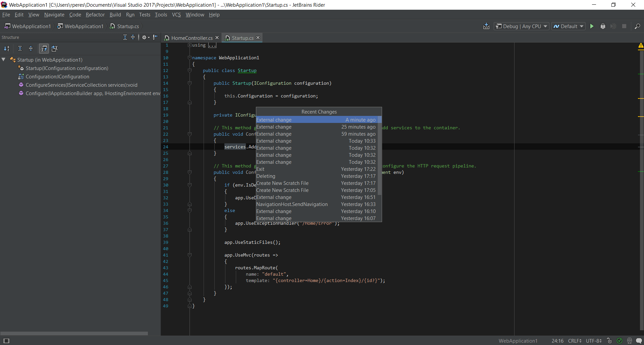The image size is (644, 345).
Task: Fold the app.UseMvc lambda block at line 41
Action: (190, 255)
